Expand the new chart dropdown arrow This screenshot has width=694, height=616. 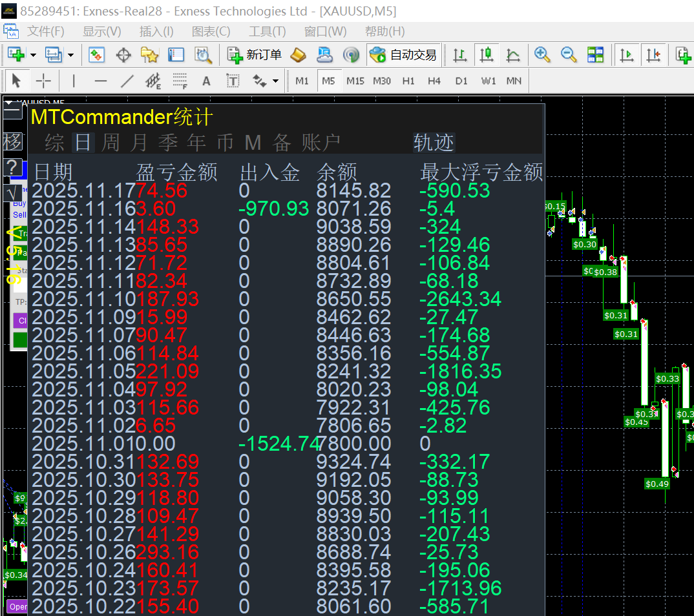33,56
